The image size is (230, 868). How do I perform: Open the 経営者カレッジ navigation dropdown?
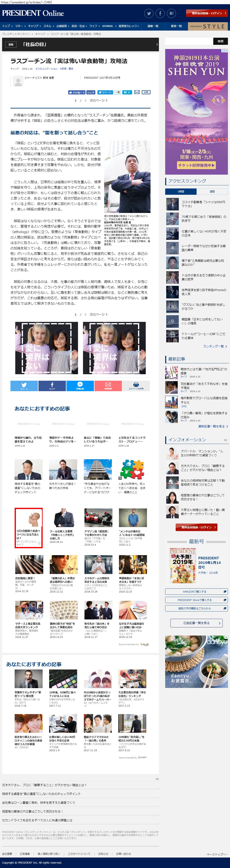(x=129, y=26)
